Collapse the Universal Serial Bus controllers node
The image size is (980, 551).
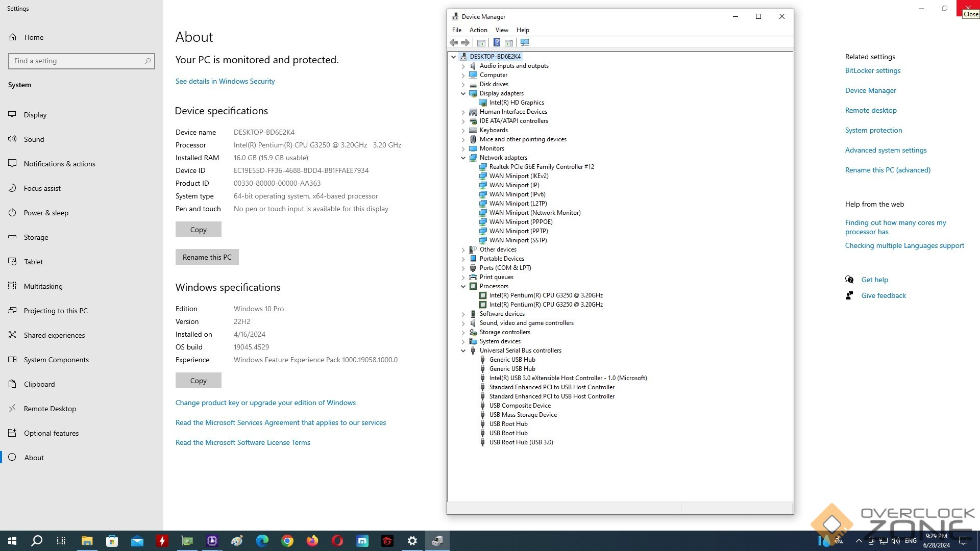pos(463,350)
